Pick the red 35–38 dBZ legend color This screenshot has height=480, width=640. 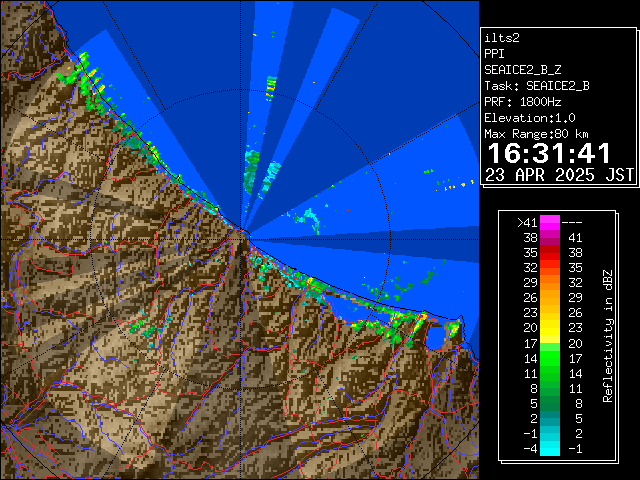(550, 253)
